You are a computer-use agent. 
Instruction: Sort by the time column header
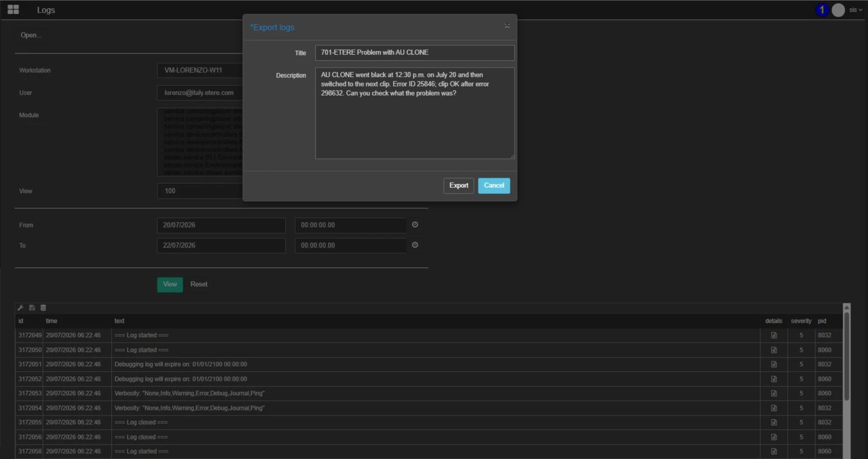coord(51,321)
